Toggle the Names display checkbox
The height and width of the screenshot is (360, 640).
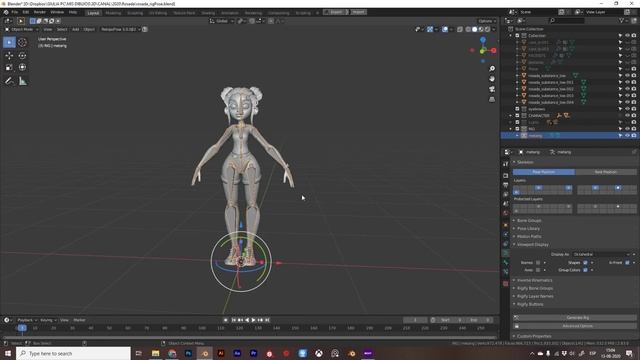click(538, 262)
